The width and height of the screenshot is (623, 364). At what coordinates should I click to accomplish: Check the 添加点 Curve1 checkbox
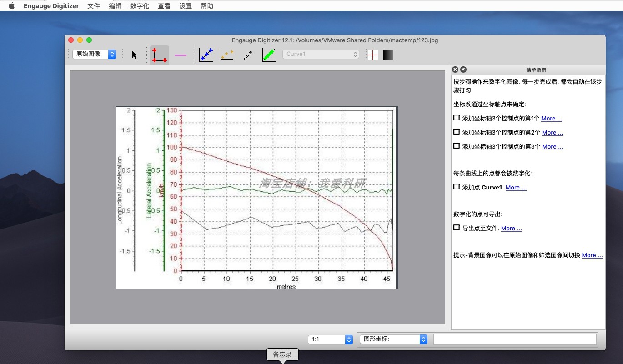pyautogui.click(x=457, y=187)
